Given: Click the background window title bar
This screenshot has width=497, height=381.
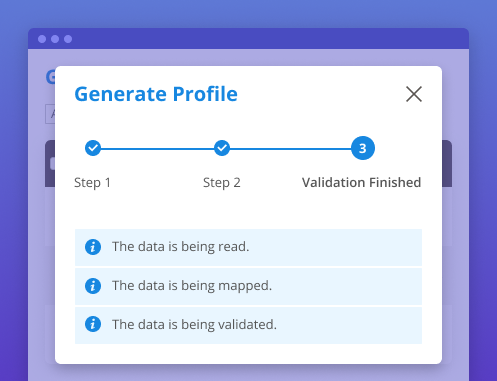Looking at the screenshot, I should coord(248,39).
